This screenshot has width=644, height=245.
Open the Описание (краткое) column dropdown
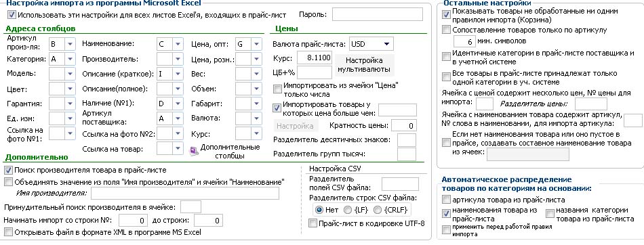point(178,74)
